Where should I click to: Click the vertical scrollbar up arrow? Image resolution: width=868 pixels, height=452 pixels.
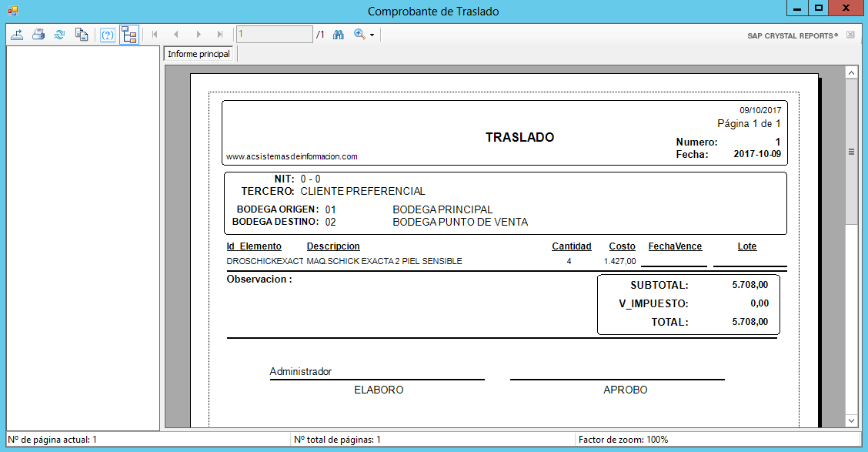pos(852,72)
